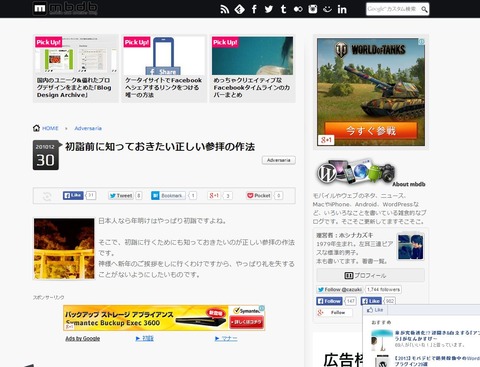Screen dimensions: 480x367
Task: Go to HOME breadcrumb link
Action: click(50, 128)
